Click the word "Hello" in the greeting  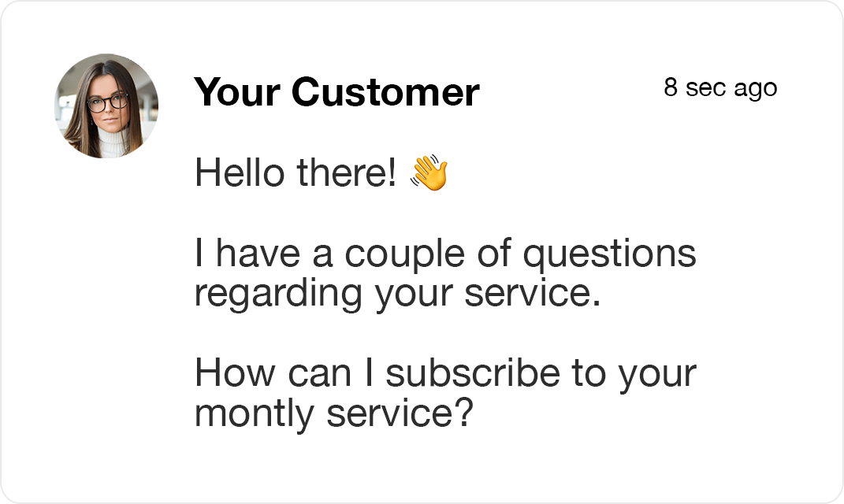[x=240, y=172]
